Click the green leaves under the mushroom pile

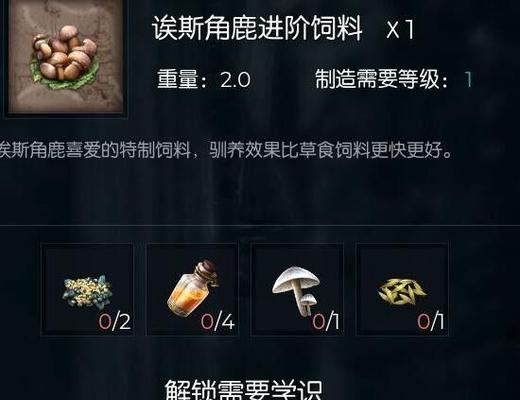click(65, 76)
